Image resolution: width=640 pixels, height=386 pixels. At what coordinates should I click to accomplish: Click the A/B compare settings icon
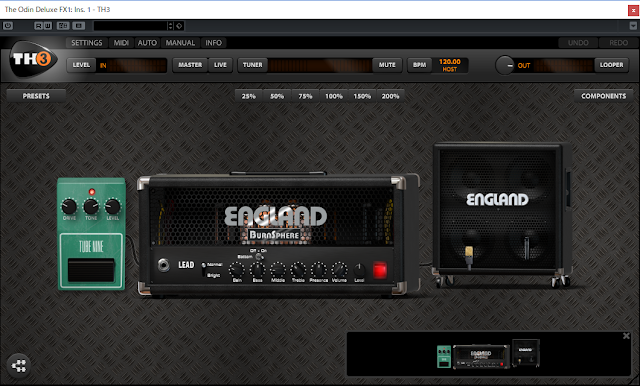coord(63,26)
